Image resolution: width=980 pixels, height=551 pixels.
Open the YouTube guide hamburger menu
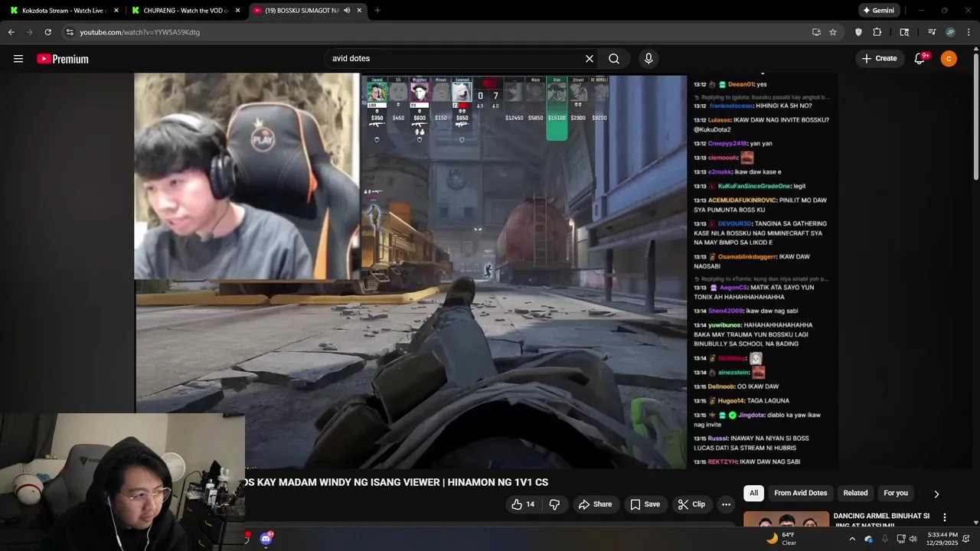(x=18, y=59)
